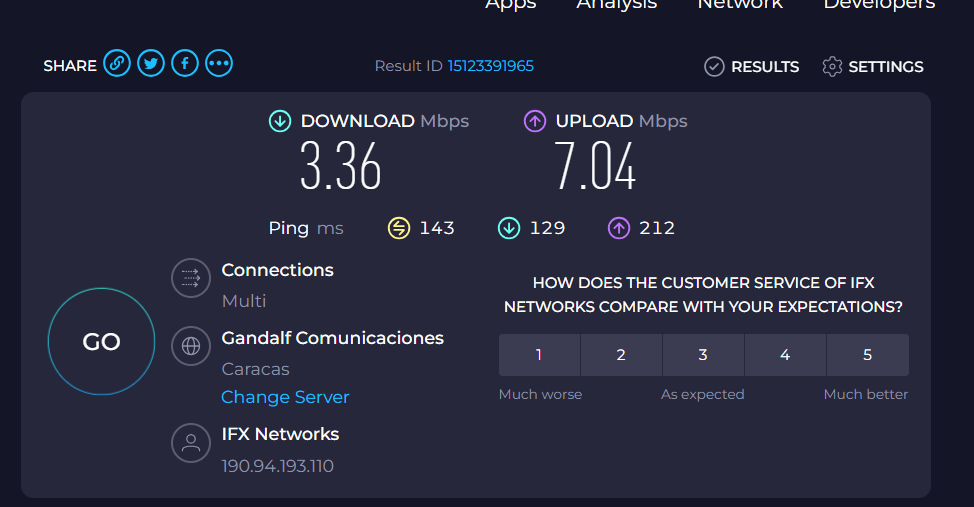This screenshot has height=507, width=974.
Task: Select rating 3 As expected
Action: [703, 355]
